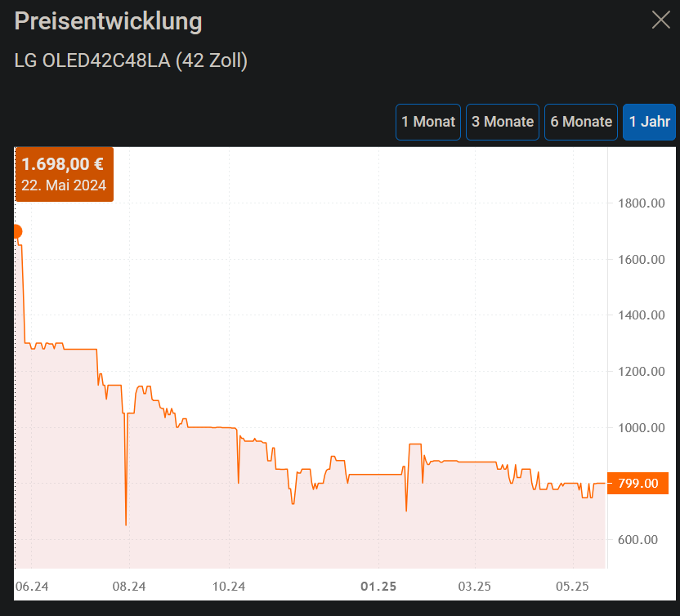The width and height of the screenshot is (680, 616).
Task: Click the 08.24 axis label
Action: 131,587
